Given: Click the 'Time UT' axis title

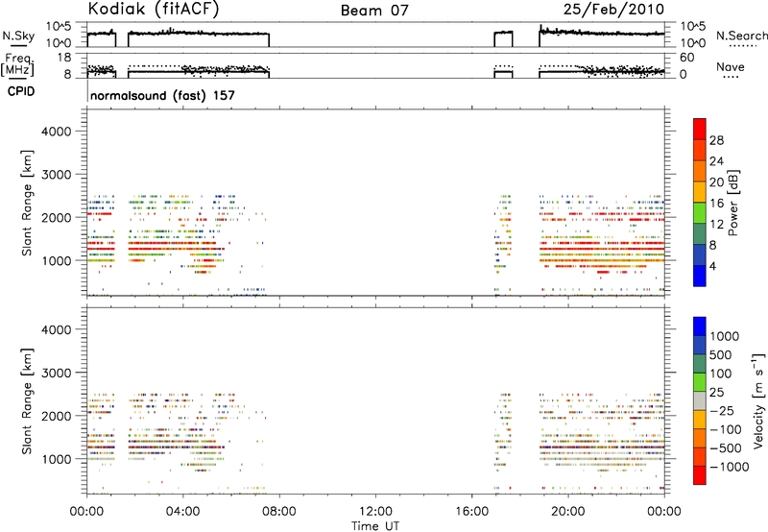Looking at the screenshot, I should point(375,526).
